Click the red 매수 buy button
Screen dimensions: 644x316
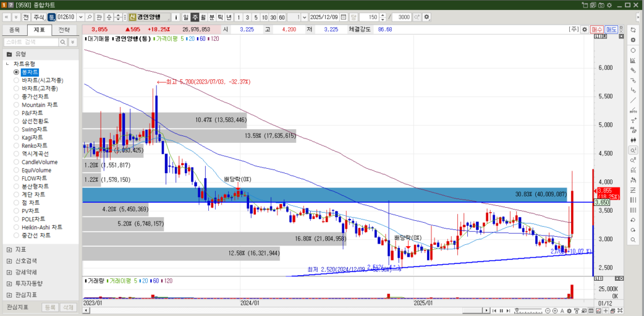click(x=597, y=29)
